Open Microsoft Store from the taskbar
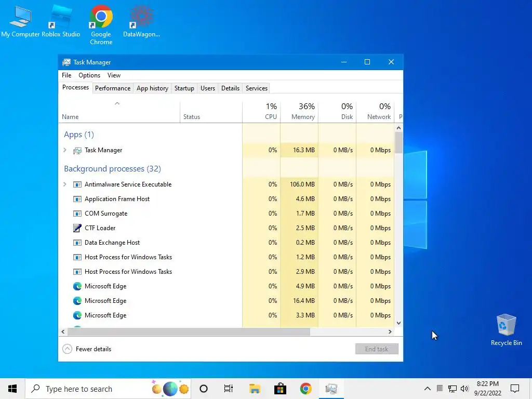 click(280, 389)
